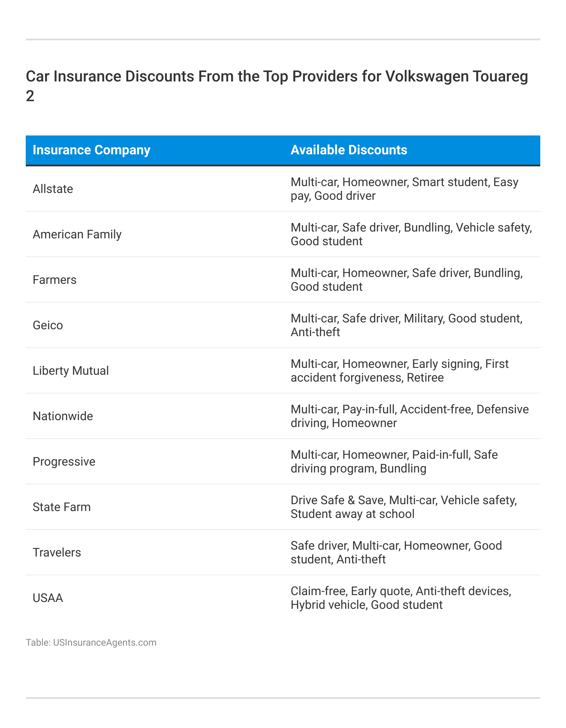Select the Travelers company cell

(57, 553)
